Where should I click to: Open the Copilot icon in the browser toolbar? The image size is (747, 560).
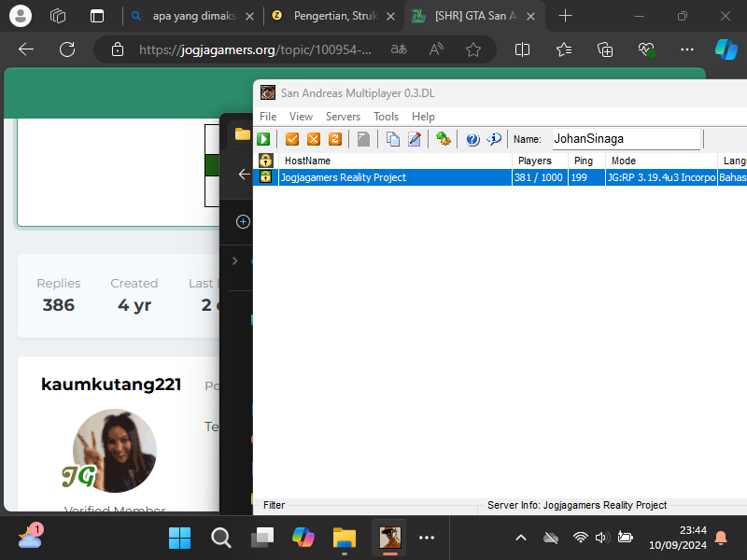726,49
